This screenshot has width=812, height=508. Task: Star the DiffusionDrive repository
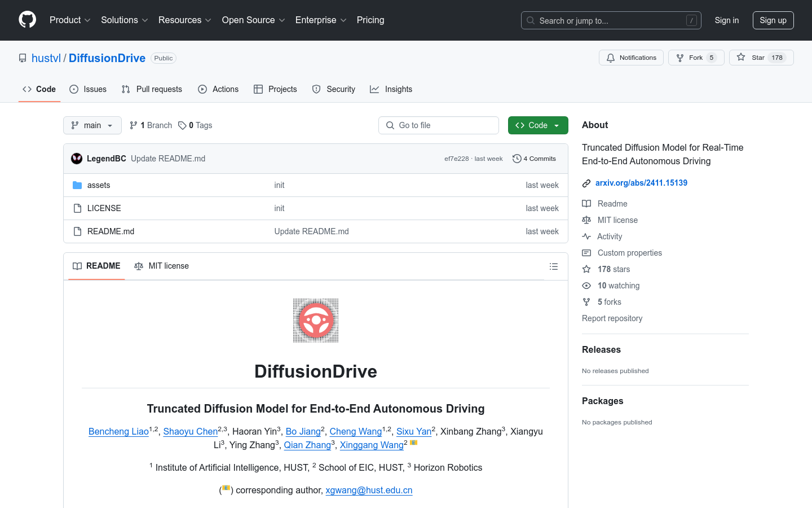[x=761, y=58]
